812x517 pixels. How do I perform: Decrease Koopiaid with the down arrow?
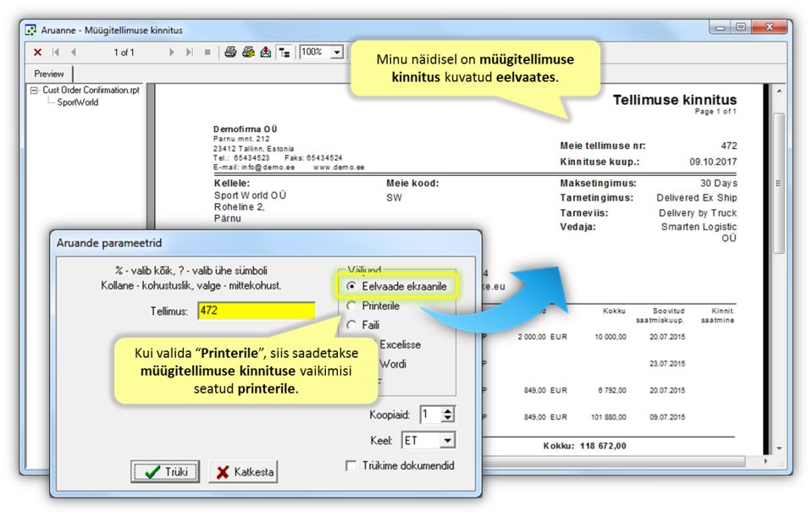(448, 419)
